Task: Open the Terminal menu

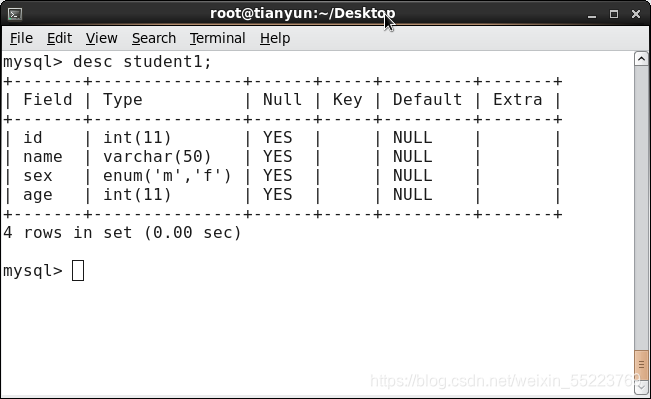Action: coord(218,38)
